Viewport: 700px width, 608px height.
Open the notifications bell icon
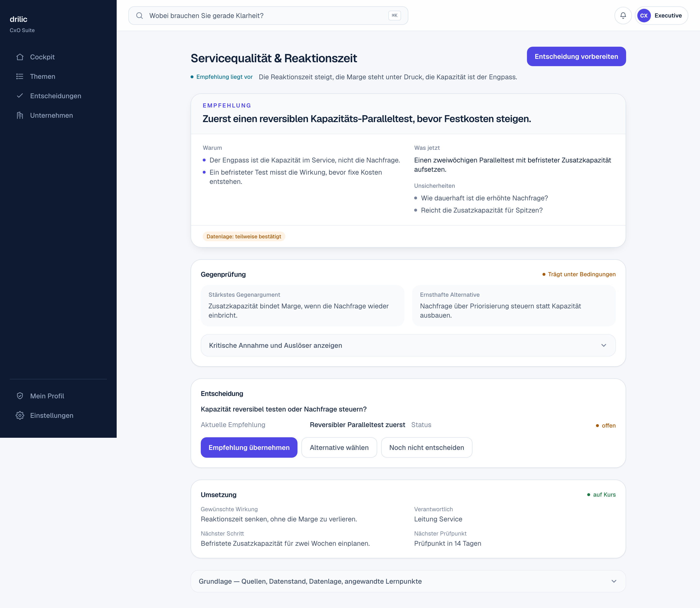pyautogui.click(x=623, y=16)
